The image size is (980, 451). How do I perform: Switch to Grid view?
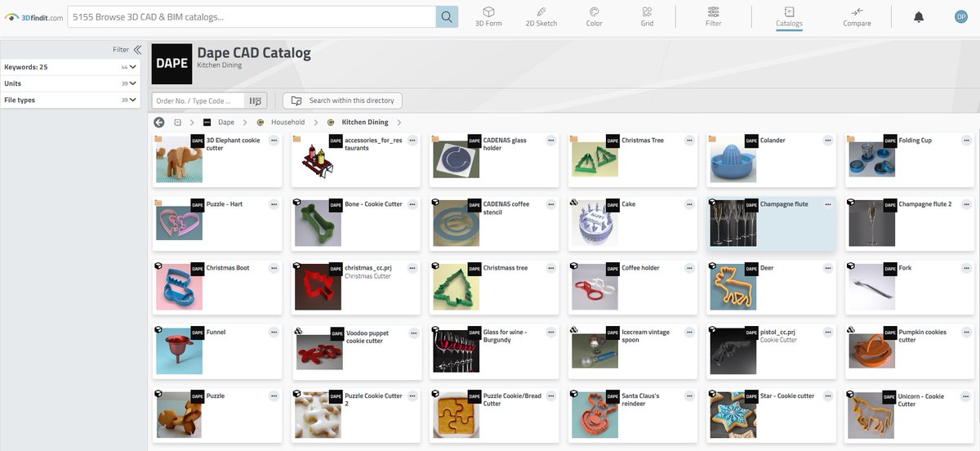click(x=647, y=16)
